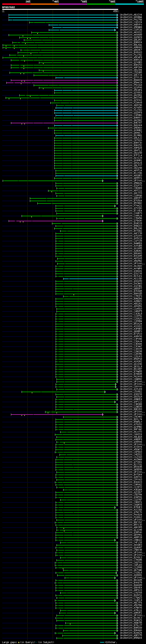
Task: Click the orange ~40% identity legend bar
Action: pos(45,4)
